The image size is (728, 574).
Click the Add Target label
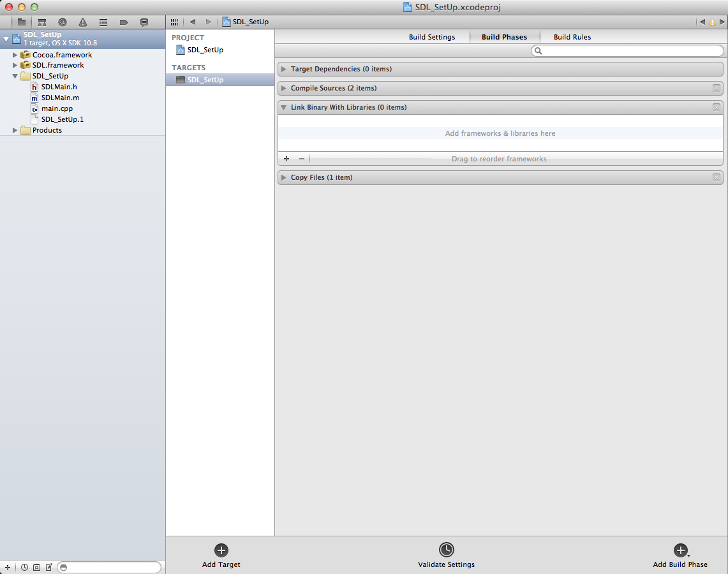pyautogui.click(x=221, y=564)
